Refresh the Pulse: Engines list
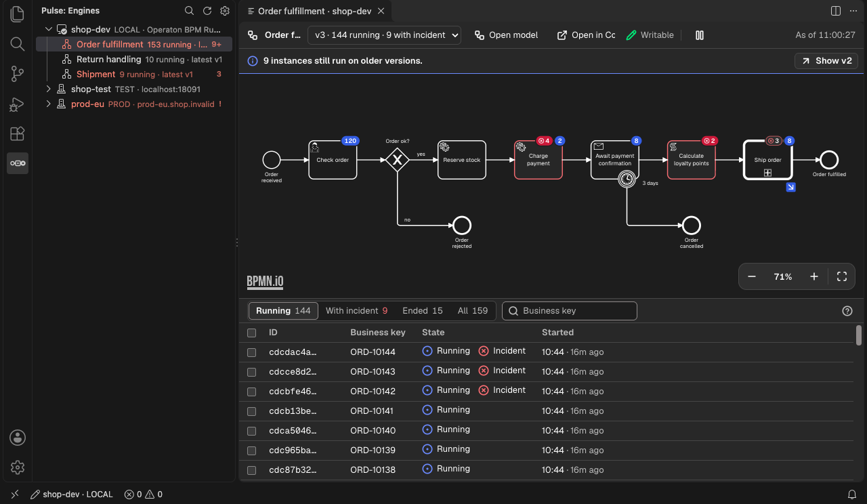 (x=207, y=11)
